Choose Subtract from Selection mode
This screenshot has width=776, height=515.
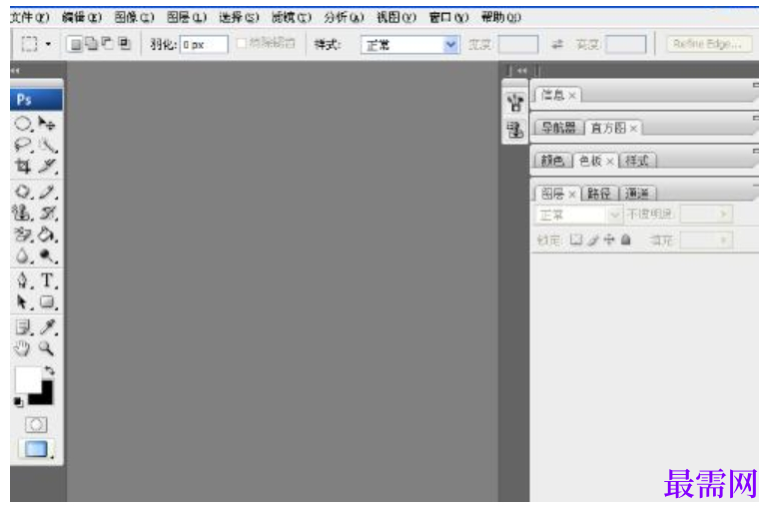pos(107,44)
